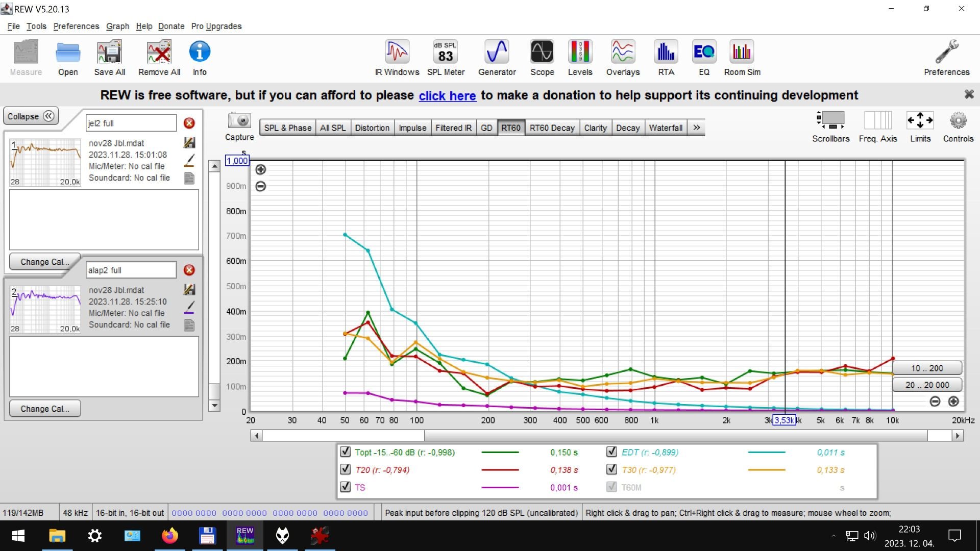Viewport: 980px width, 551px height.
Task: Uncheck the Topt trace checkbox
Action: pos(346,452)
